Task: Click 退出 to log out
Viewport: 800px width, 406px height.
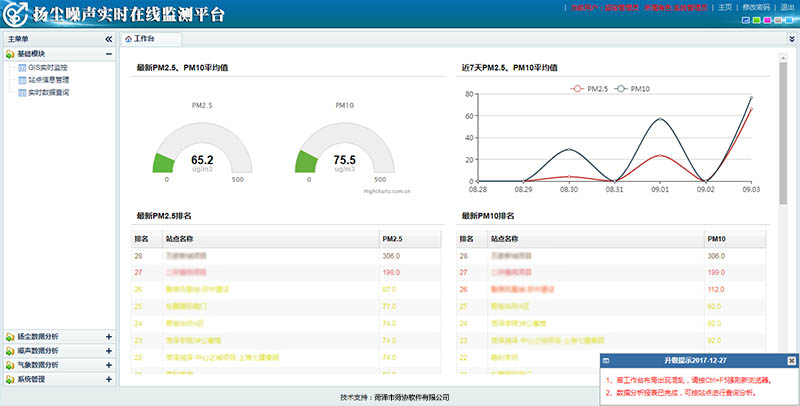Action: (x=787, y=6)
